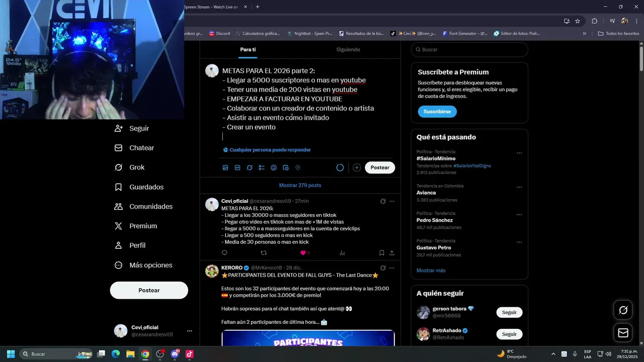Click the sidebar Postear button
This screenshot has height=362, width=644.
(x=149, y=290)
